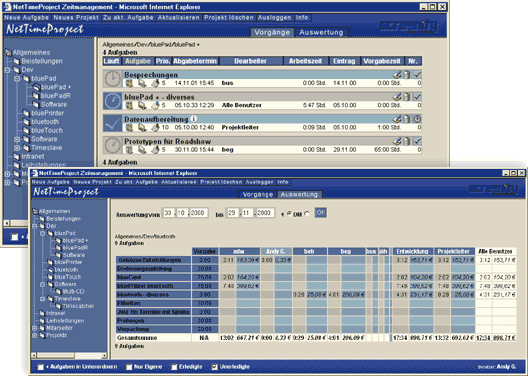Screen dimensions: 528x376
Task: Click the bluePrinter folder icon in front window tree
Action: [50, 262]
